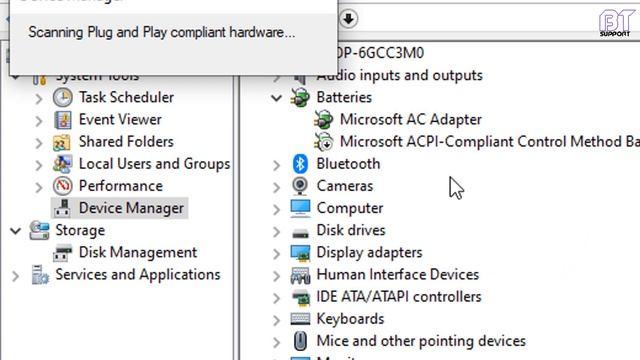Expand Mice and other pointing devices
640x360 pixels.
tap(276, 342)
